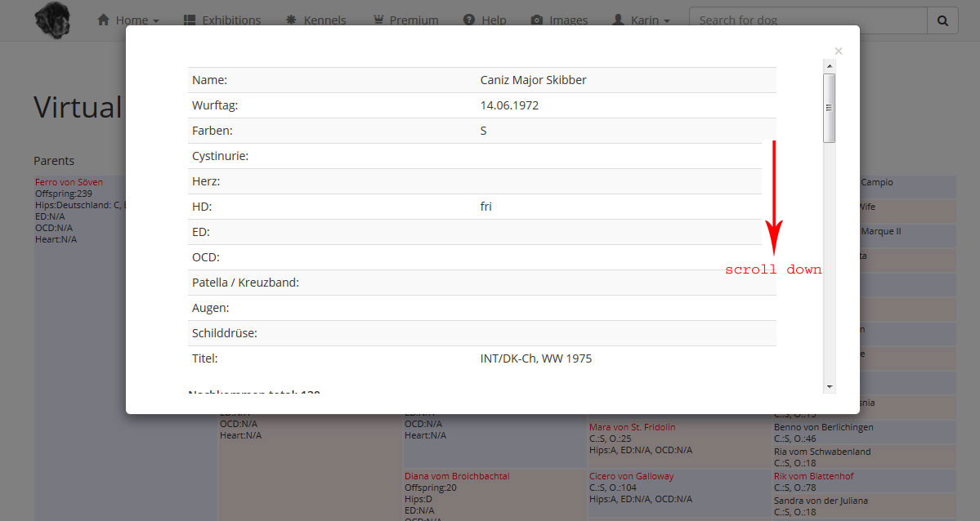Focus the Search for dog field

[x=808, y=20]
